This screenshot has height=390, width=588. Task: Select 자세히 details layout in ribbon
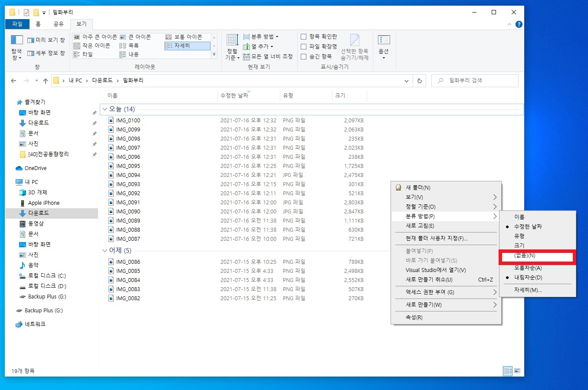(x=187, y=46)
